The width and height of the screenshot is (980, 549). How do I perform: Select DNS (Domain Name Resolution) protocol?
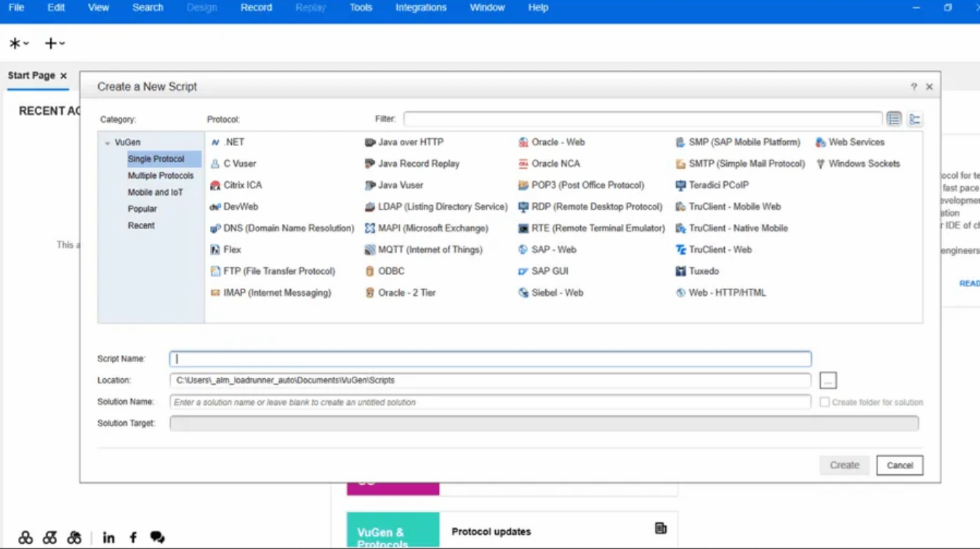(x=282, y=228)
